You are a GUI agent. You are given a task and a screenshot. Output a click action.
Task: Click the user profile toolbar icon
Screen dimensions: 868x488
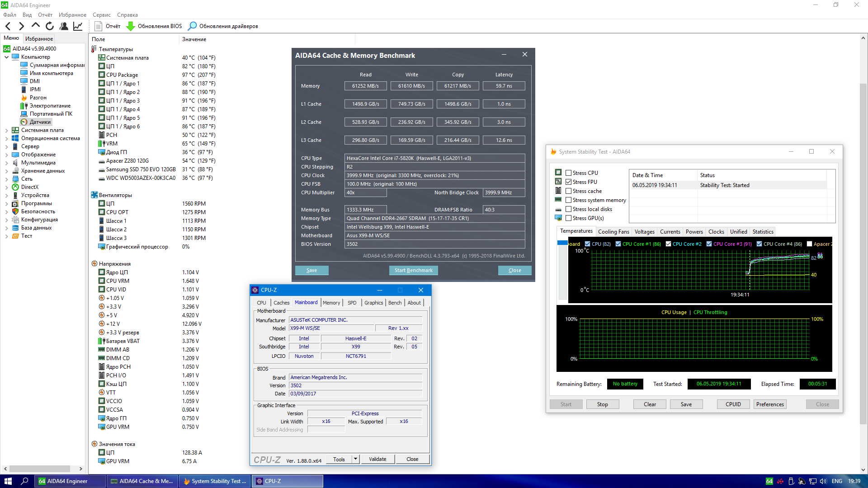pos(64,26)
